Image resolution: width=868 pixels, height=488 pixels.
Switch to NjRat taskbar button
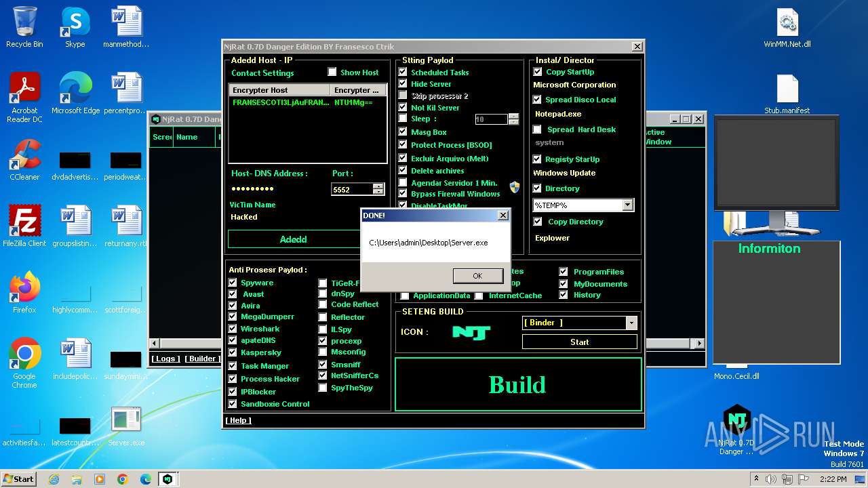pyautogui.click(x=167, y=479)
